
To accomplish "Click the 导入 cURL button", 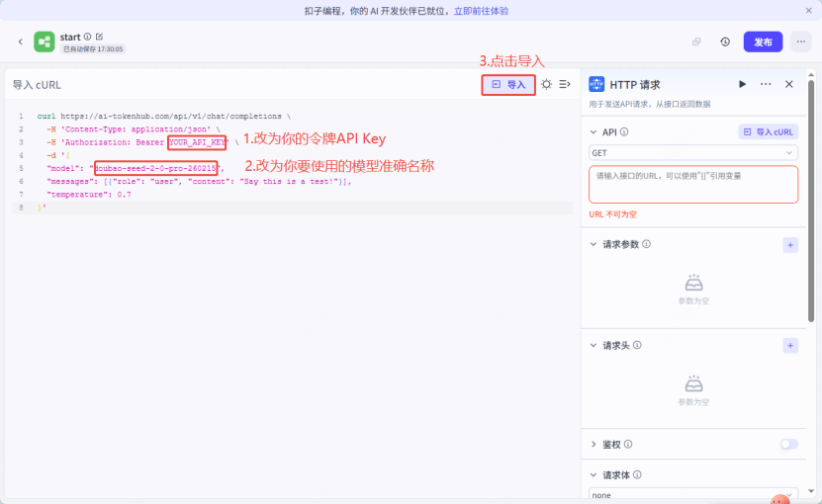I will 768,132.
